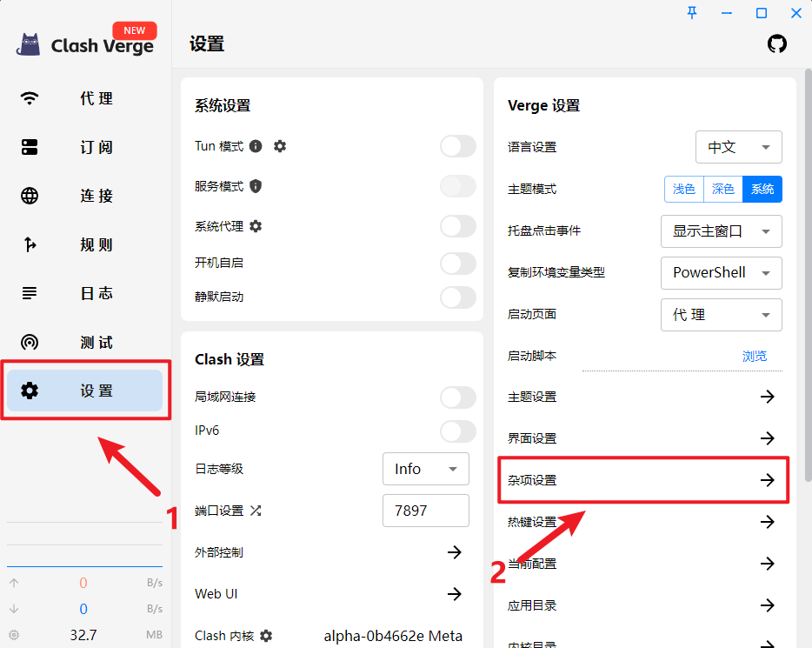Screen dimensions: 812x648
Task: Select 浅色 theme mode
Action: coord(684,189)
